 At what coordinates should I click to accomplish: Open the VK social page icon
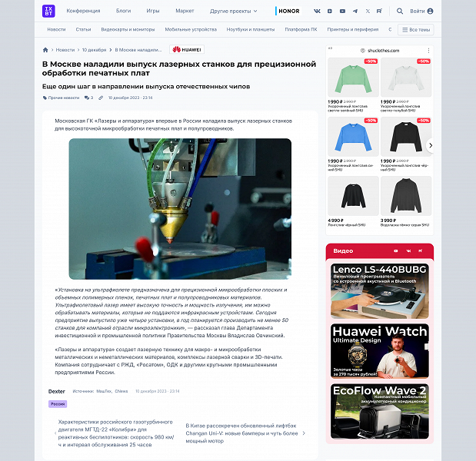(x=317, y=12)
